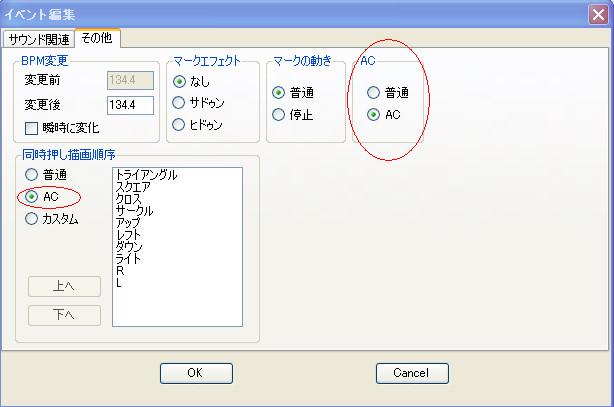Choose the ヒドゥン mark effect
The width and height of the screenshot is (614, 407).
(x=180, y=125)
